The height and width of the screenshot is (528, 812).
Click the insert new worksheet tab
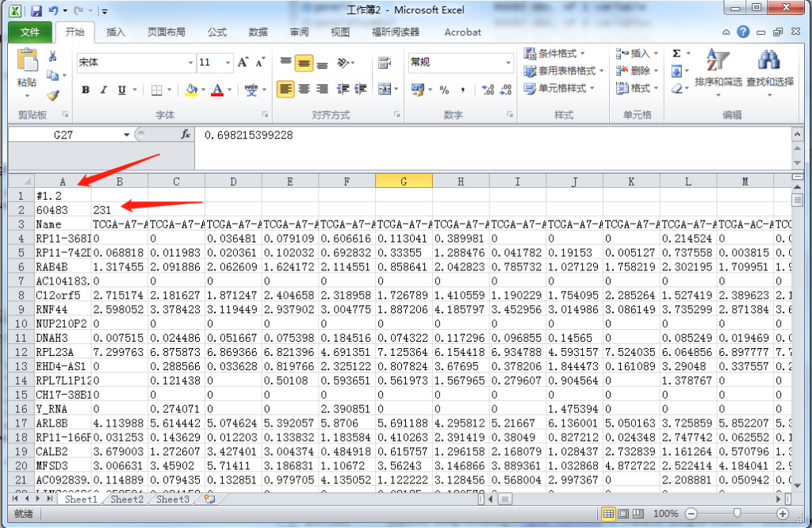click(x=209, y=499)
